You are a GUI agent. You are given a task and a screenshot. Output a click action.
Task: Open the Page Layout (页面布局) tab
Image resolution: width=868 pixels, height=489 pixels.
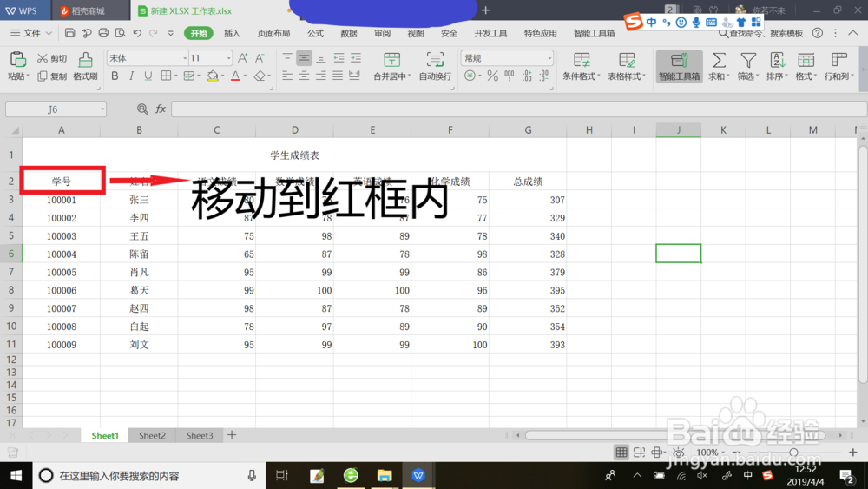coord(273,33)
